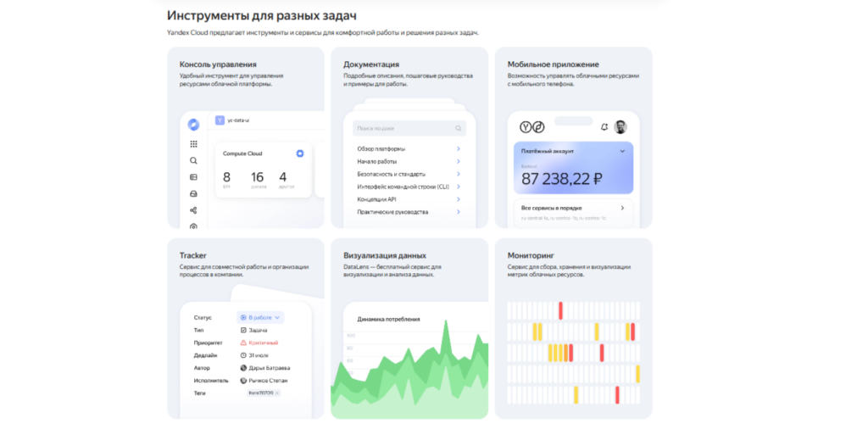Click the Динамика потребления chart title
The image size is (868, 446).
point(388,319)
